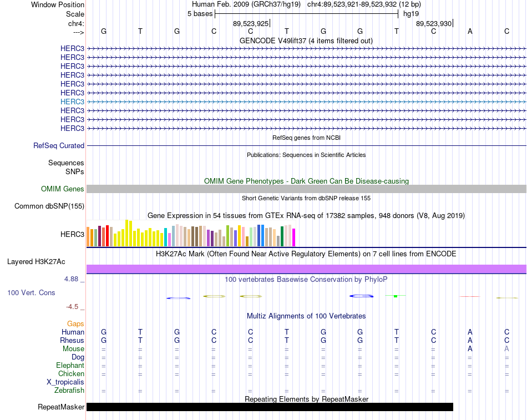The width and height of the screenshot is (527, 420).
Task: Click the blue PhyloP conservation bar under second G
Action: (x=179, y=298)
